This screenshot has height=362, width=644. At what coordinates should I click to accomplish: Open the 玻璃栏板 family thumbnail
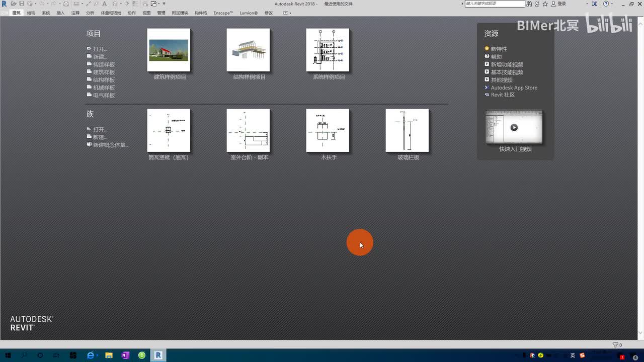tap(408, 131)
